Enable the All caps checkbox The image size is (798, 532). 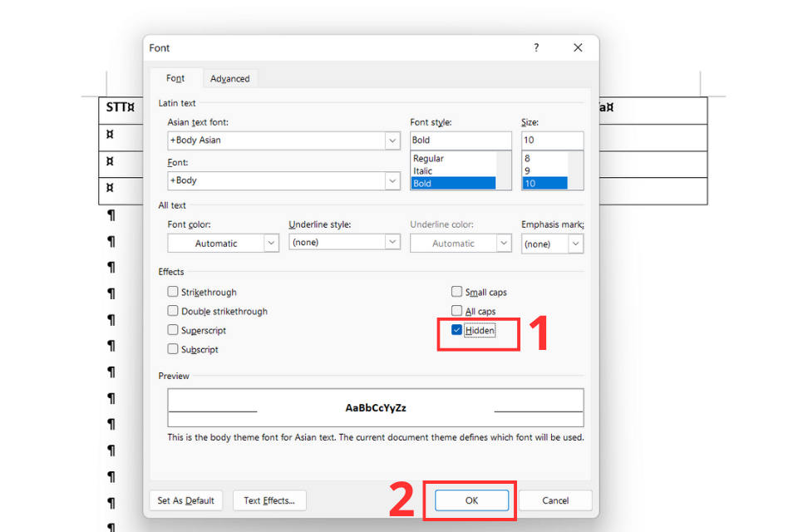click(x=456, y=311)
